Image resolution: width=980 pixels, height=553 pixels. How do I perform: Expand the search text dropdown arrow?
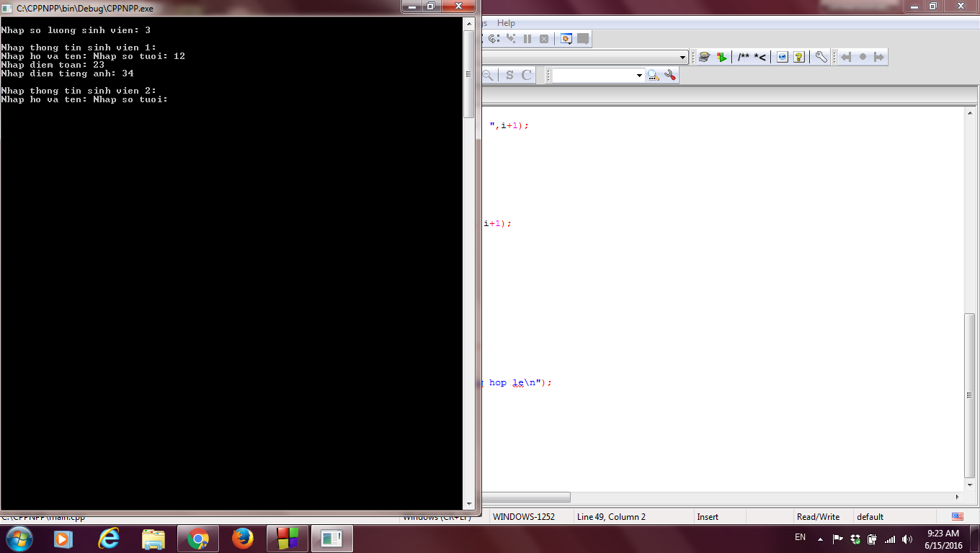[639, 76]
